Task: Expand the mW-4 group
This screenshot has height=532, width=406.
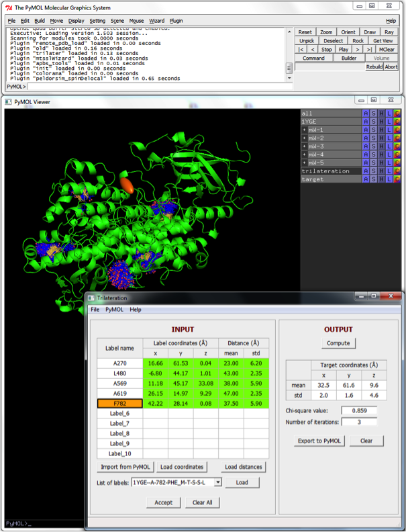Action: point(304,154)
